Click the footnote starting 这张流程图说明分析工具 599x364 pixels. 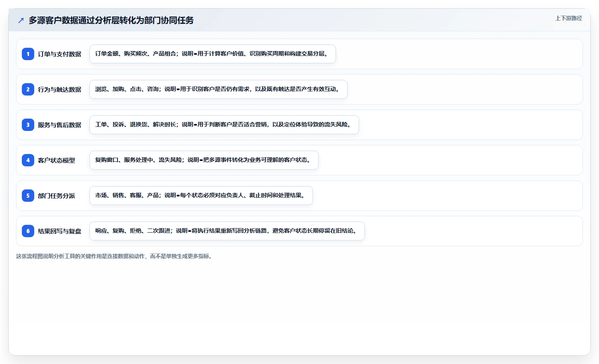point(115,256)
